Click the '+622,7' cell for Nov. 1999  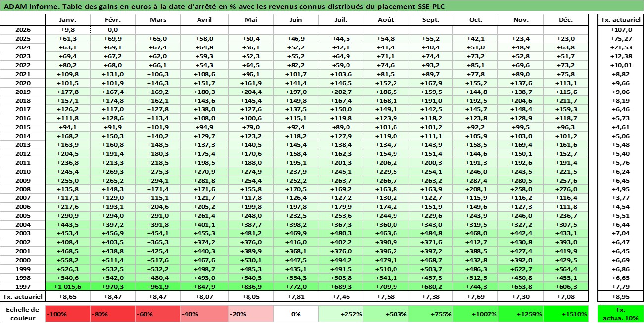[521, 269]
